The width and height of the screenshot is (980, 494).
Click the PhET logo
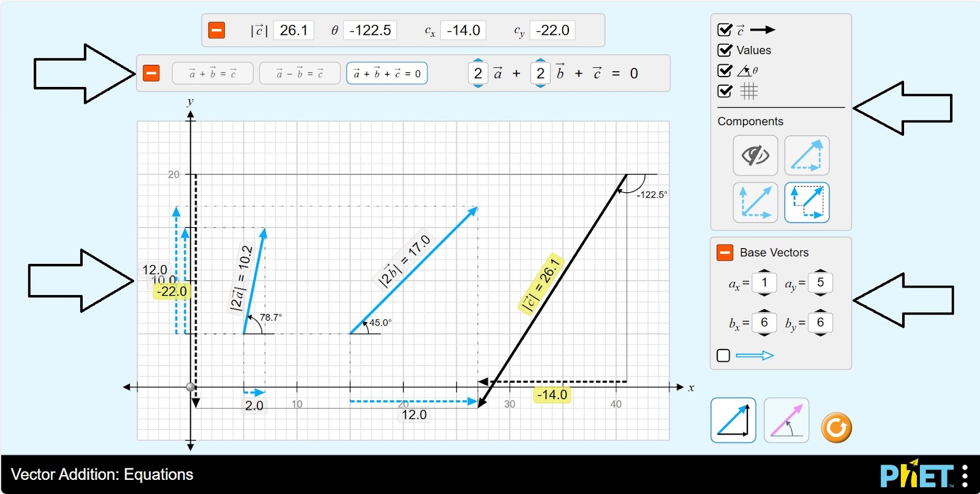[x=916, y=476]
